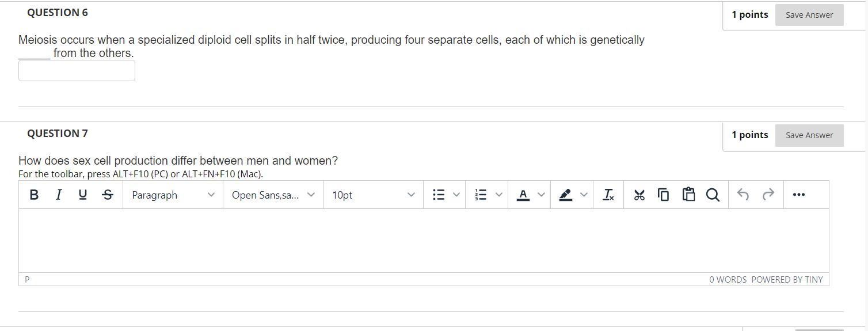This screenshot has height=331, width=868.
Task: Apply strikethrough formatting
Action: tap(107, 195)
